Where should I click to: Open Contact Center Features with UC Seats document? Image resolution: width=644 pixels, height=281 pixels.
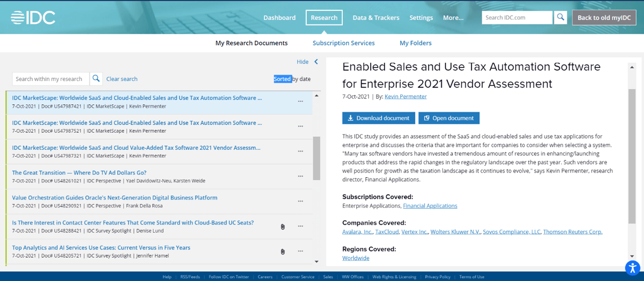(133, 222)
